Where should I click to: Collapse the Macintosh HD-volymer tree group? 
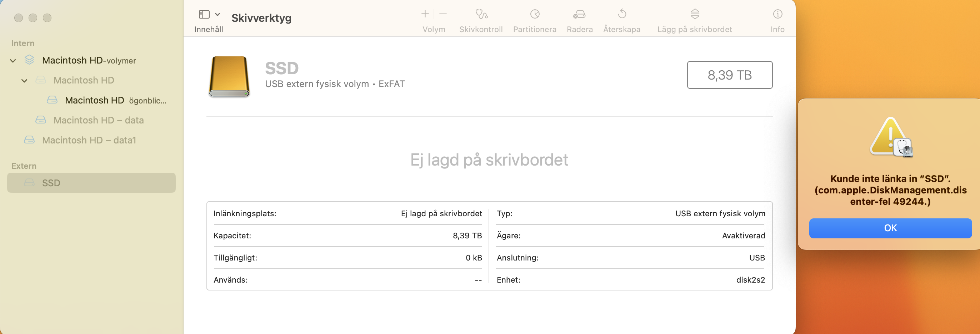(13, 61)
